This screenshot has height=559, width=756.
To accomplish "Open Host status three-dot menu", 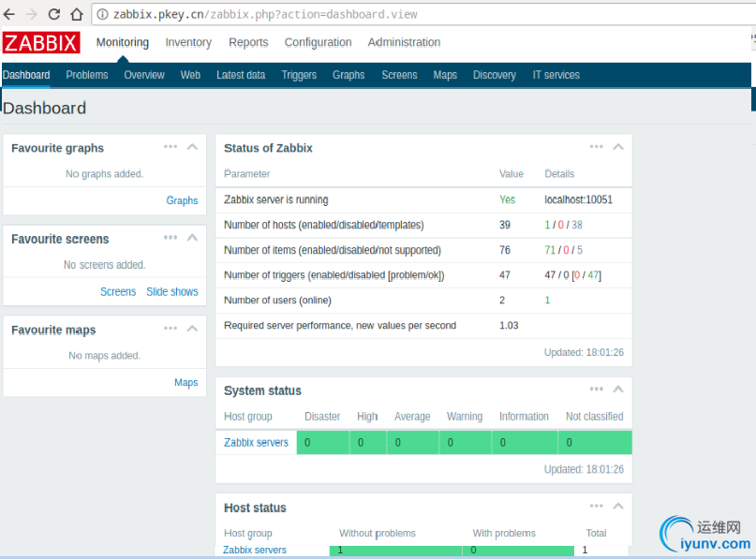I will point(597,506).
